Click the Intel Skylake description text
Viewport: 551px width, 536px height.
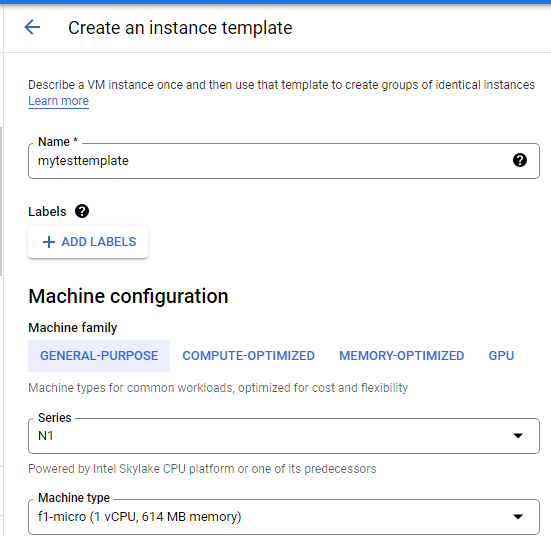(202, 469)
